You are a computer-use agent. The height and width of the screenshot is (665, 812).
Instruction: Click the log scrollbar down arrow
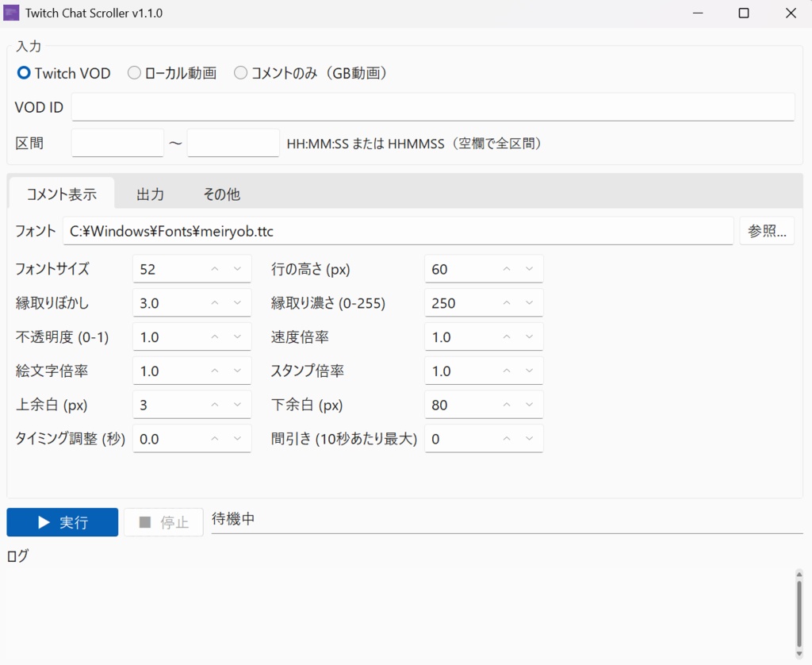click(x=799, y=654)
